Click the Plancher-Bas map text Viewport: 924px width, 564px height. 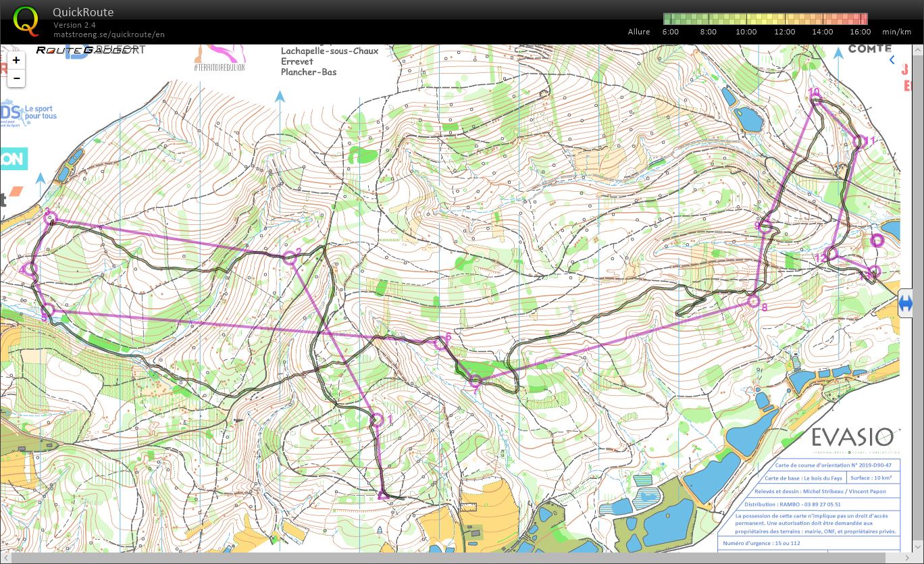click(309, 72)
